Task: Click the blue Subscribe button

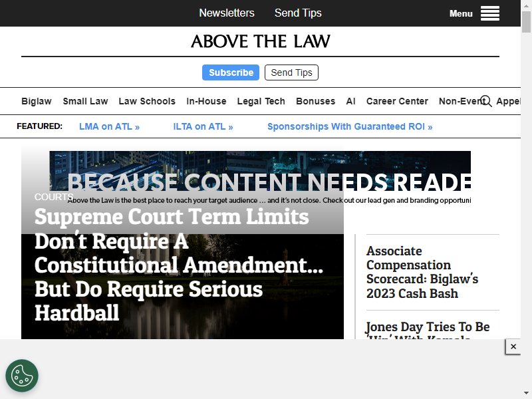Action: pyautogui.click(x=231, y=72)
